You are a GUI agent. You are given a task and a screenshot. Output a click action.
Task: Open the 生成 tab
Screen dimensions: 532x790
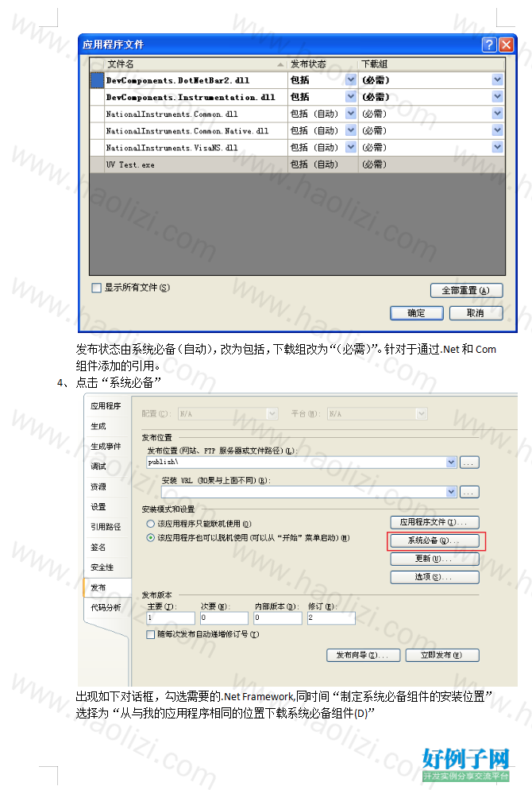(106, 426)
